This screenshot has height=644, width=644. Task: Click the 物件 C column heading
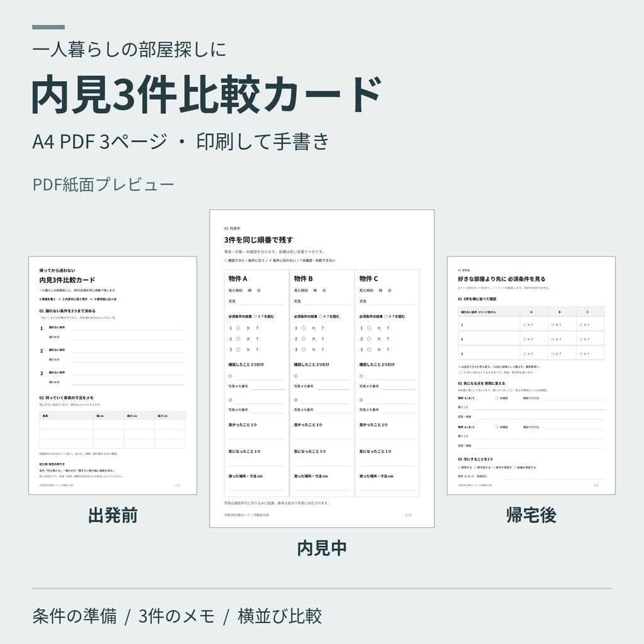pos(369,279)
